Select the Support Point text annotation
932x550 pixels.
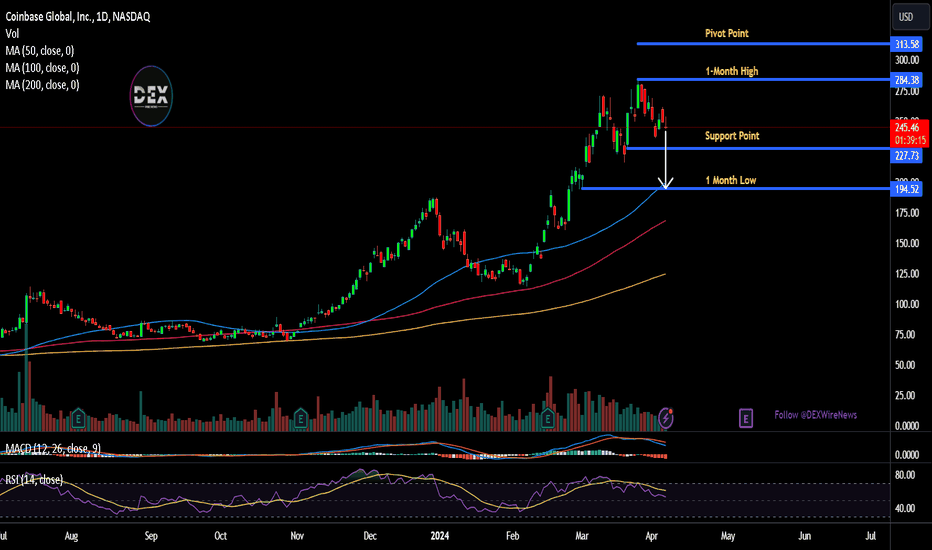(x=732, y=136)
